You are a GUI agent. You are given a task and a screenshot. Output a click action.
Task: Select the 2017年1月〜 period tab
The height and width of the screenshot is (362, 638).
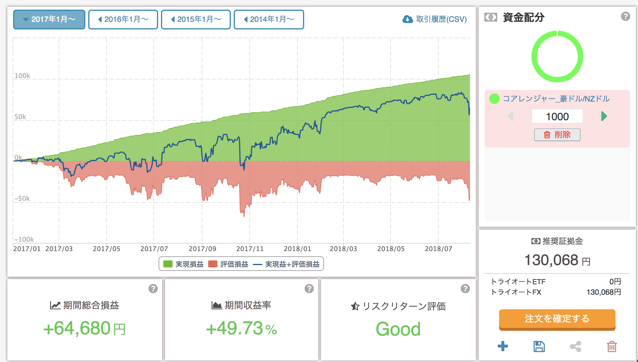pos(49,20)
